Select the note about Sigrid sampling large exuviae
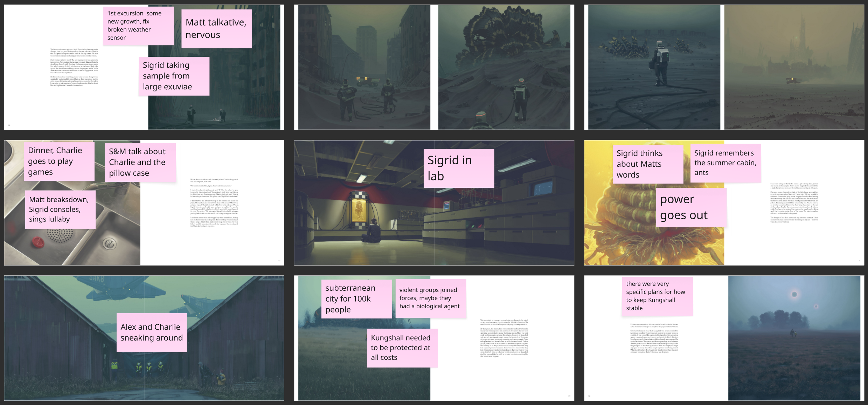Screen dimensions: 868x405 [x=173, y=76]
